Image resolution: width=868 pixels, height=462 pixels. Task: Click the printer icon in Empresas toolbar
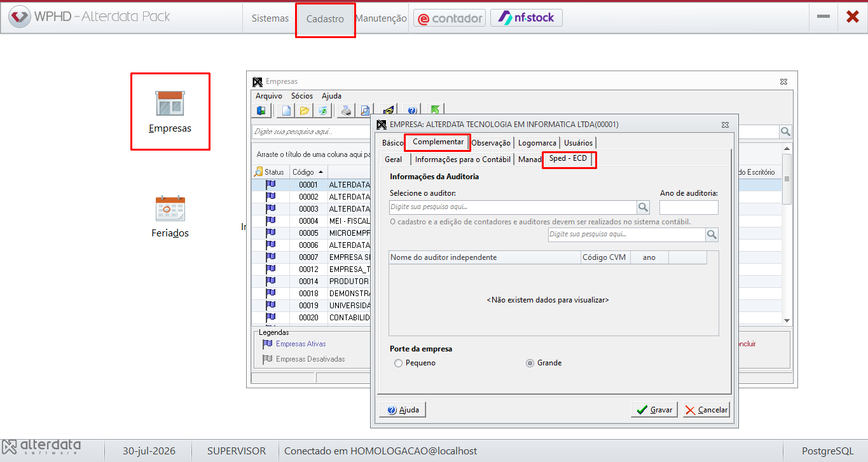point(346,111)
